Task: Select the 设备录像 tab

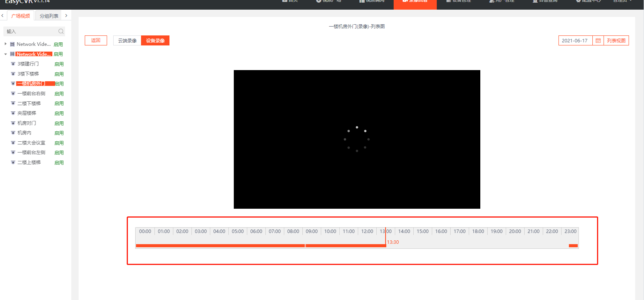Action: pyautogui.click(x=155, y=40)
